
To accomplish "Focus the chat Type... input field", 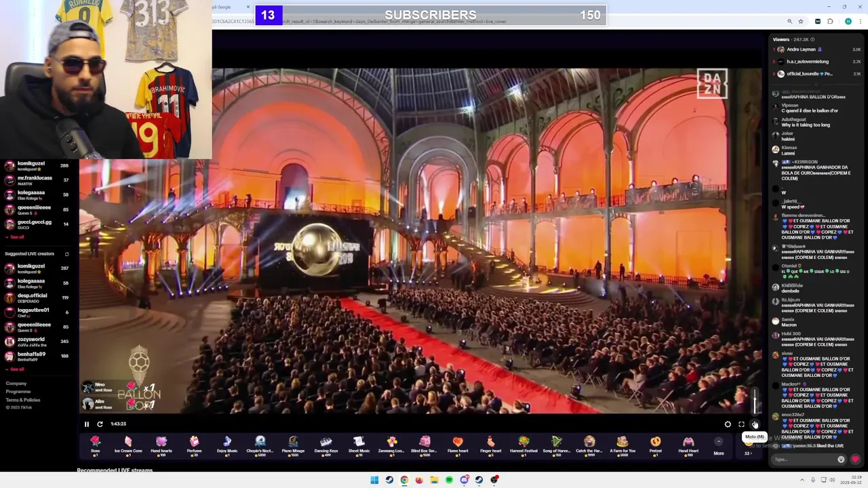I will coord(805,459).
